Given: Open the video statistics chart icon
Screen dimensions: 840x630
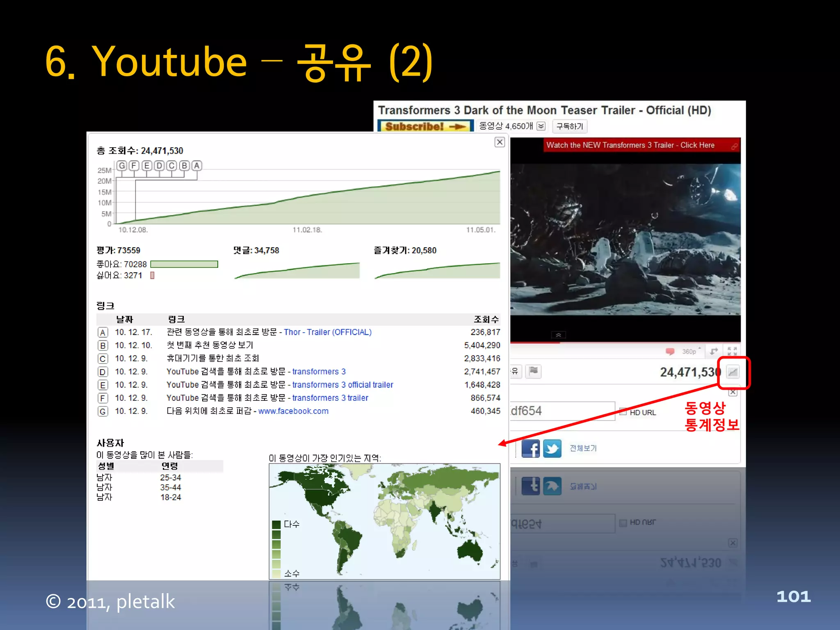Looking at the screenshot, I should (733, 372).
